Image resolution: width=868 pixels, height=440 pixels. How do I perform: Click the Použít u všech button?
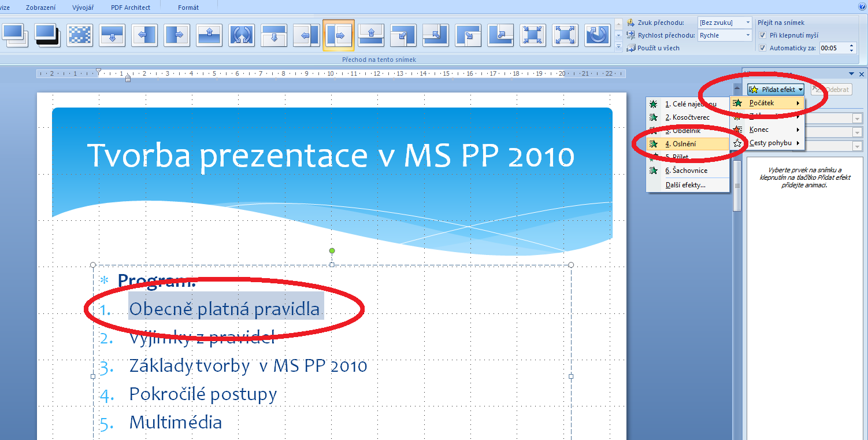point(653,48)
